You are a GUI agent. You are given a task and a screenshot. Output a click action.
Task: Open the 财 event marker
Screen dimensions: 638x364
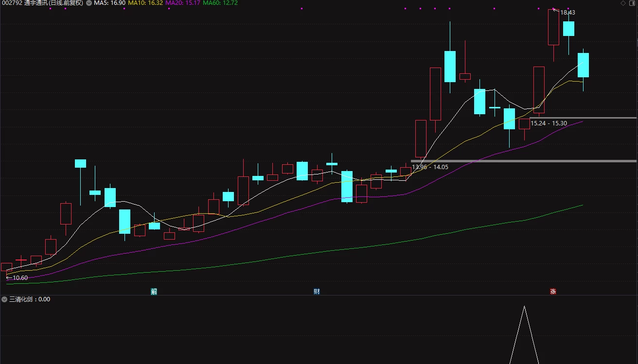click(317, 292)
